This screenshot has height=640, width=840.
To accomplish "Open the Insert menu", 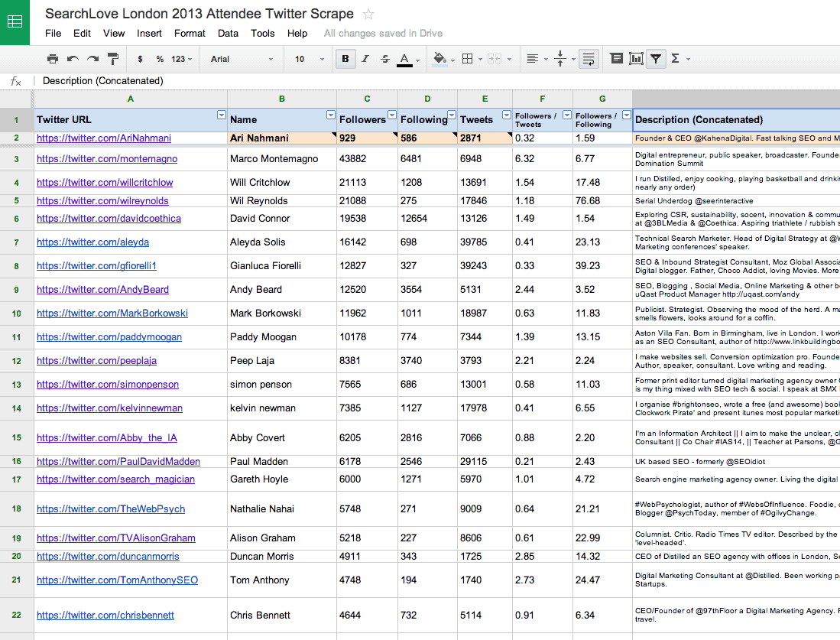I will pyautogui.click(x=149, y=33).
